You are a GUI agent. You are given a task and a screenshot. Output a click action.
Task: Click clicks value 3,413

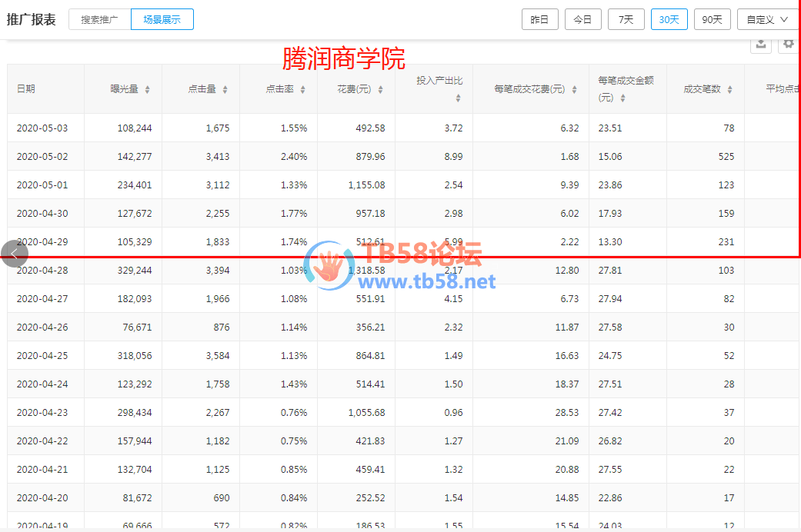pyautogui.click(x=218, y=157)
